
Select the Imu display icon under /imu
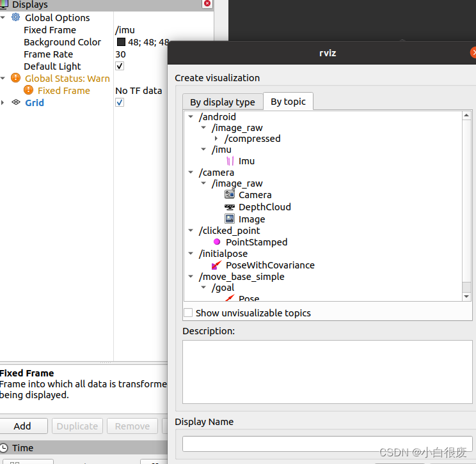tap(230, 161)
